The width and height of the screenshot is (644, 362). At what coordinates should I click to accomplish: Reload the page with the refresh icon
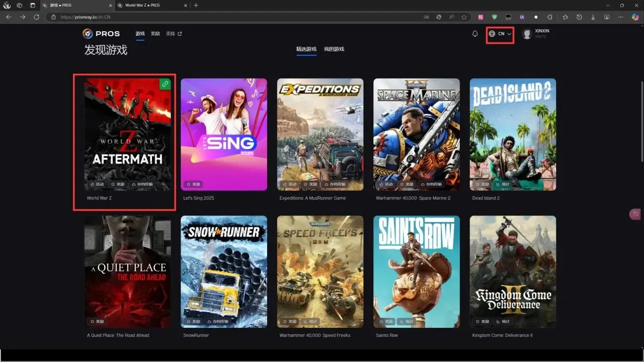36,17
